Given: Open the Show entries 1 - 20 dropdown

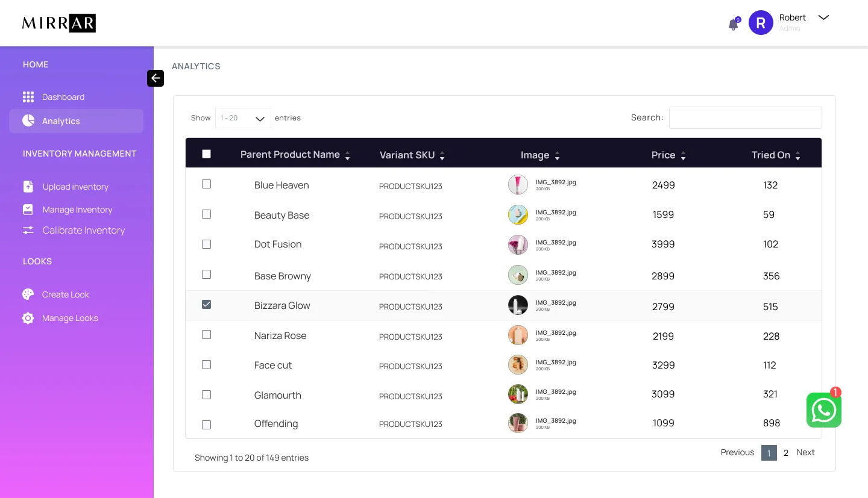Looking at the screenshot, I should pyautogui.click(x=243, y=118).
